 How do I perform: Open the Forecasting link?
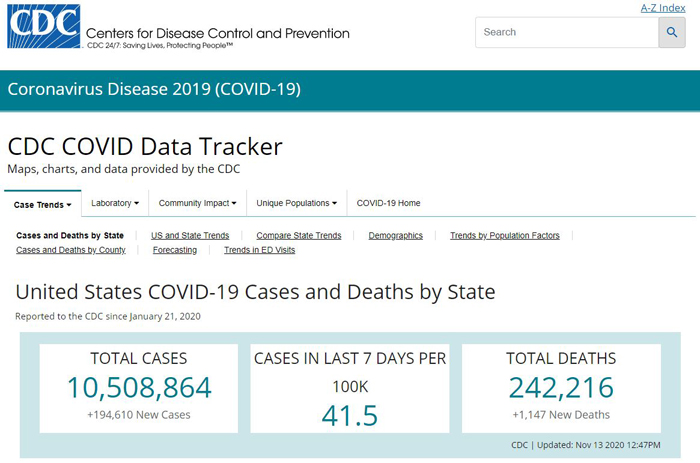[175, 250]
